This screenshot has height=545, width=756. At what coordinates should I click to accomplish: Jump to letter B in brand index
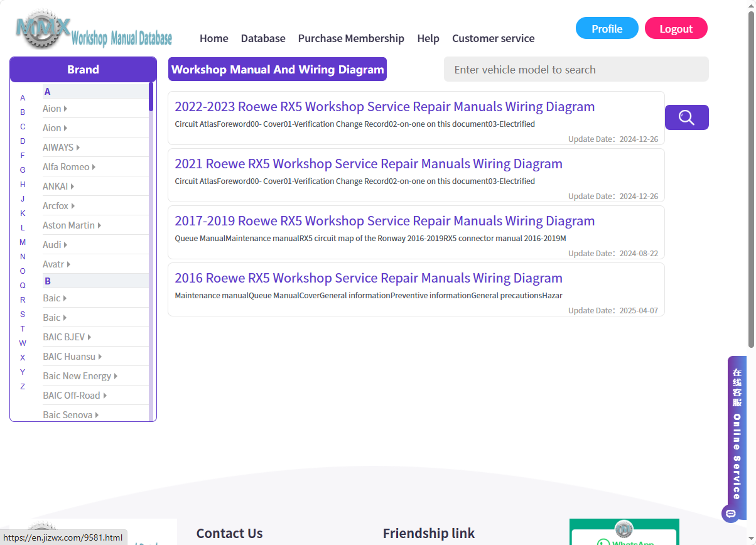point(23,112)
